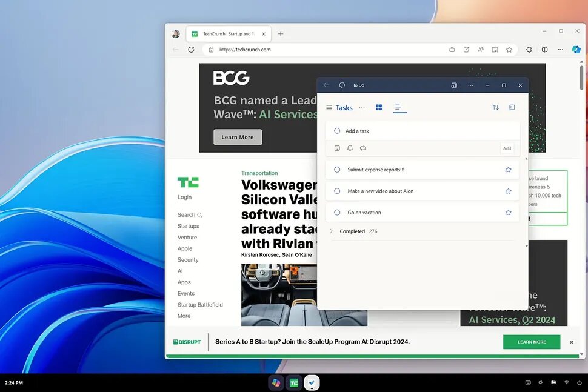Open the Login link on TechCrunch

[x=184, y=197]
